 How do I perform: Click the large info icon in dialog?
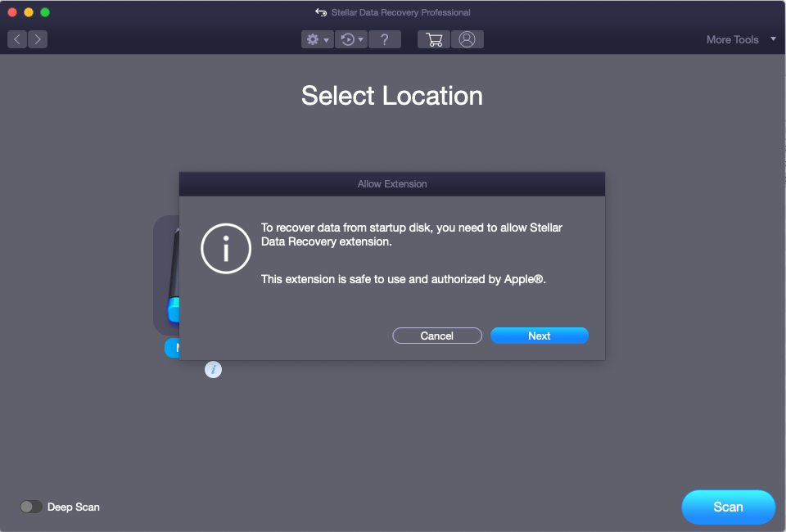click(x=225, y=250)
